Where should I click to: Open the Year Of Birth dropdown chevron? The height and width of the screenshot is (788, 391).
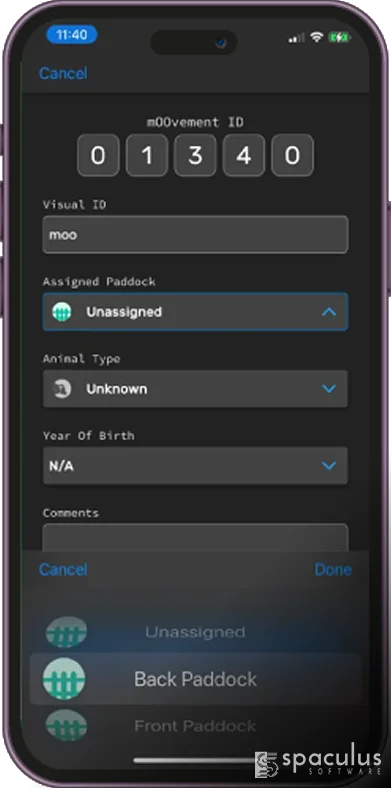click(329, 466)
